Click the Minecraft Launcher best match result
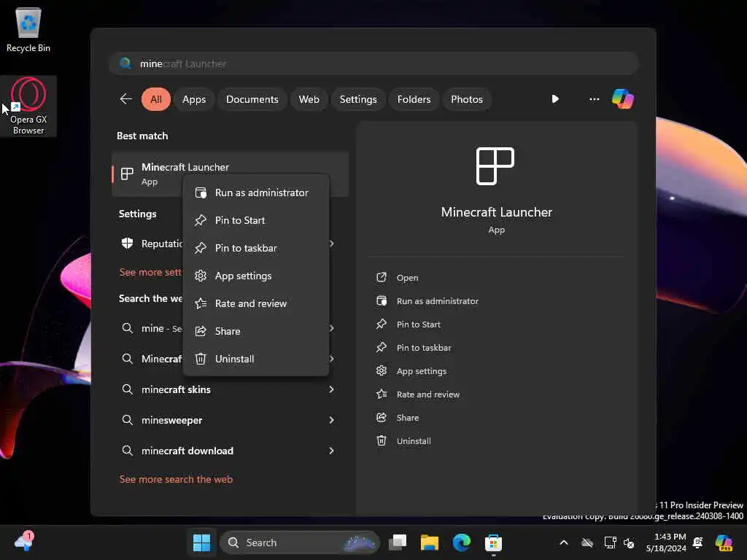Screen dimensions: 747x560 (230, 174)
